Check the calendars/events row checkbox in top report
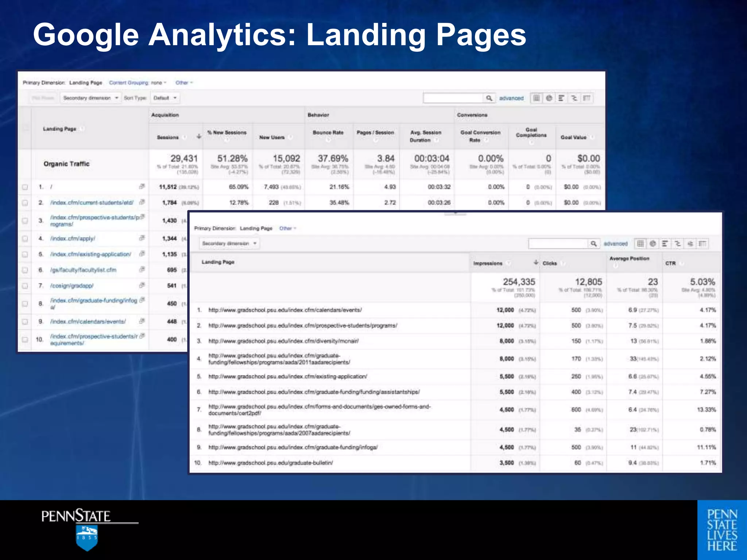This screenshot has height=560, width=747. [x=25, y=322]
